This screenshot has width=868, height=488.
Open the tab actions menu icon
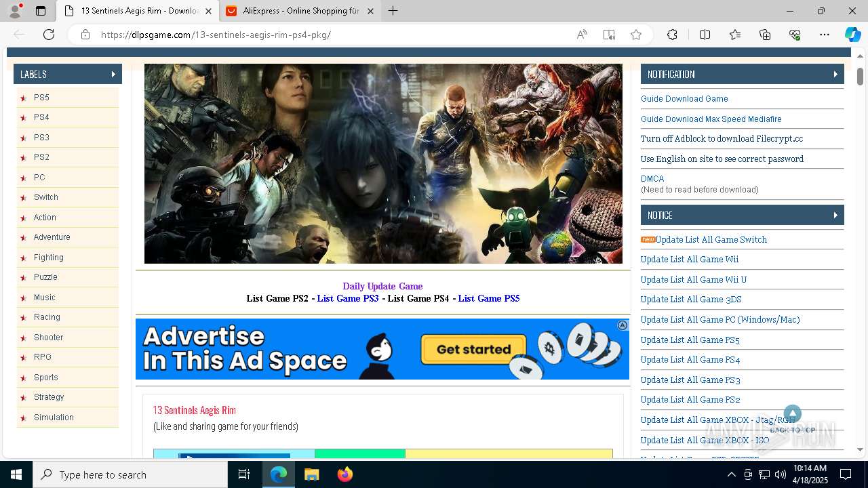41,11
